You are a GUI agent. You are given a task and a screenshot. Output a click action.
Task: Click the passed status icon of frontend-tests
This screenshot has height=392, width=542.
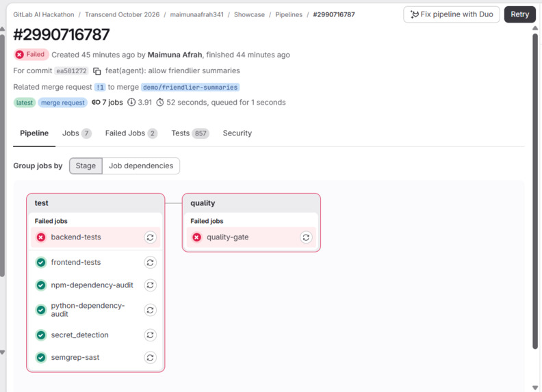point(41,263)
